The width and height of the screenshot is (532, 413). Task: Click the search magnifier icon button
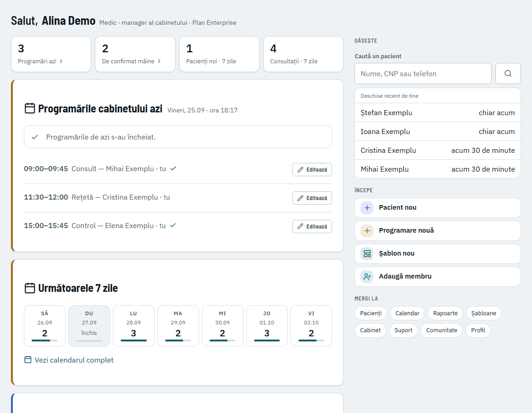tap(508, 73)
